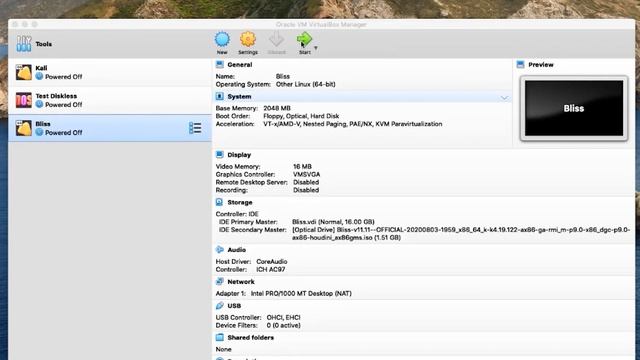Image resolution: width=640 pixels, height=360 pixels.
Task: Click the CoreAudio host driver value
Action: 272,262
